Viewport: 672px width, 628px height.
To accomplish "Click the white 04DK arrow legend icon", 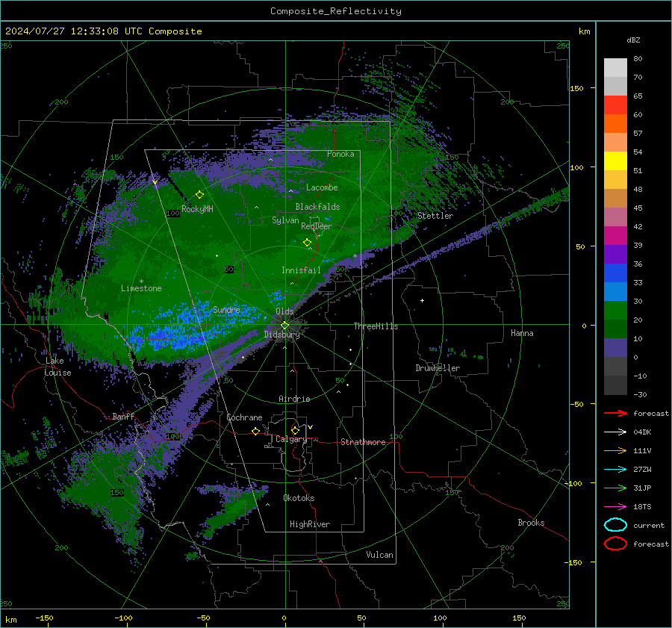I will 615,432.
